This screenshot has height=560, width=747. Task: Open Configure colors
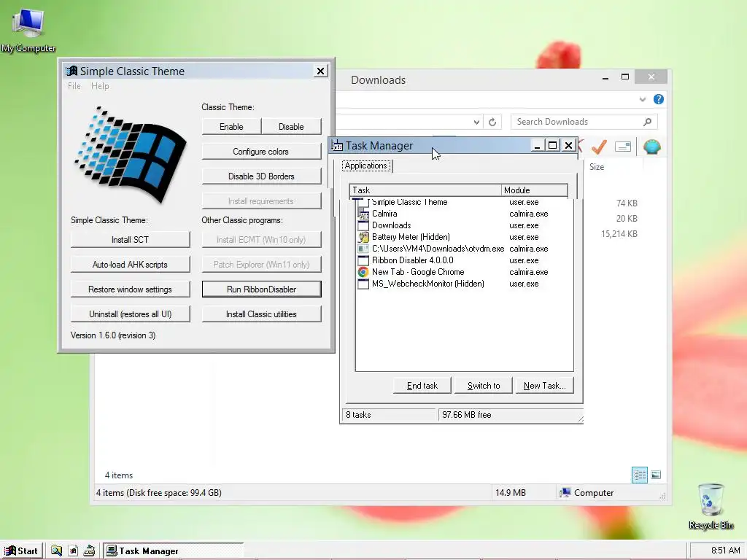pyautogui.click(x=261, y=152)
